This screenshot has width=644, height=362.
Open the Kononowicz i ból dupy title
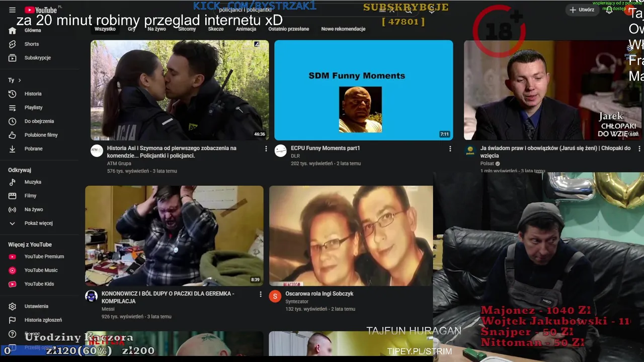(168, 297)
